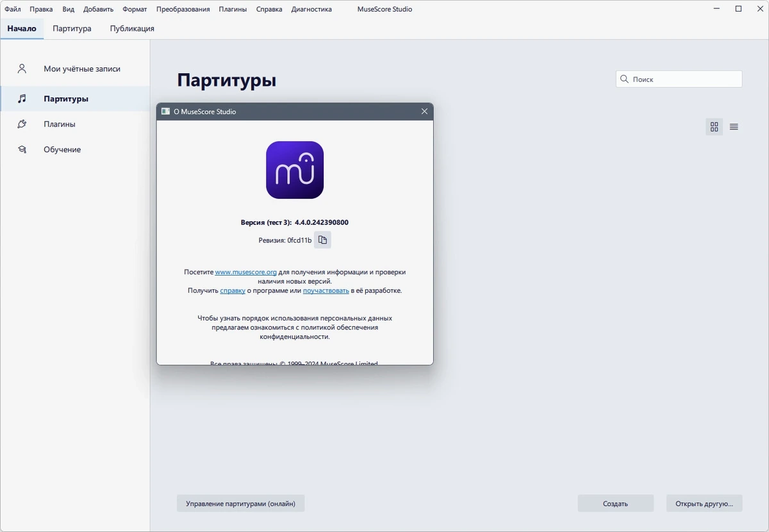This screenshot has width=769, height=532.
Task: Click the music note Партитуры icon
Action: [x=22, y=99]
